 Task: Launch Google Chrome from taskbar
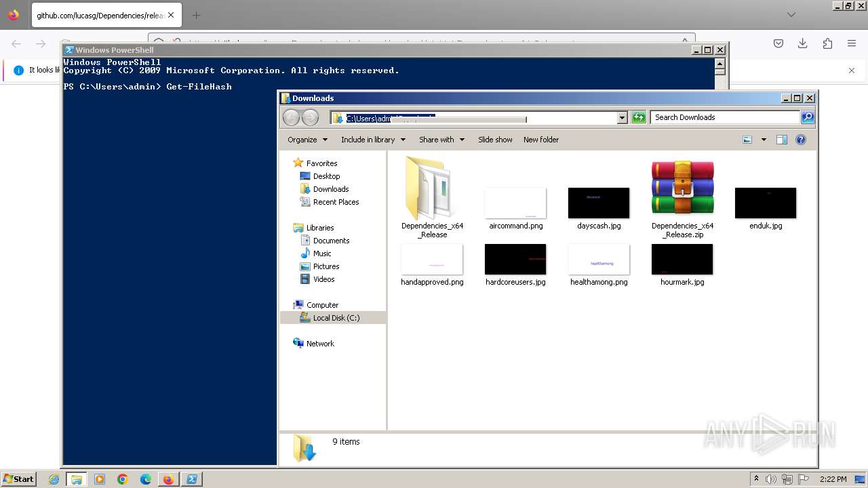tap(123, 479)
